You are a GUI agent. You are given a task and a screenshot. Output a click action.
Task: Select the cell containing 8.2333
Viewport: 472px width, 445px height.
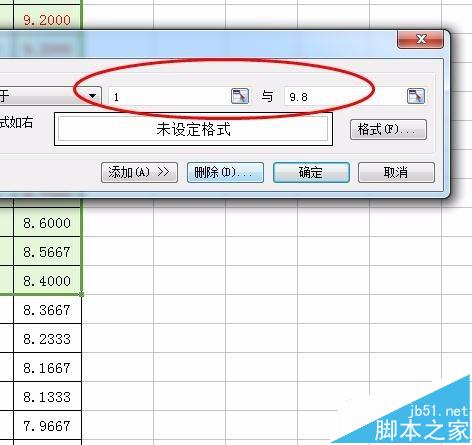coord(47,338)
